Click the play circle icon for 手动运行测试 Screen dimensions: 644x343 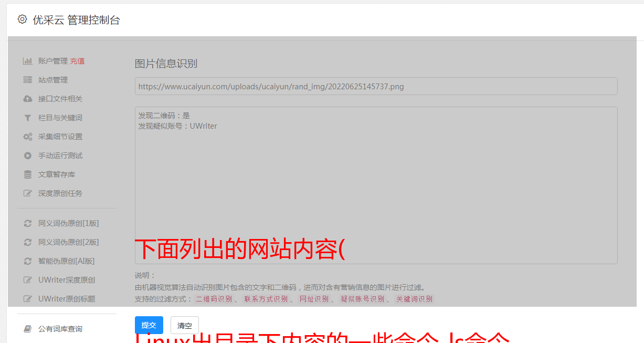[28, 155]
